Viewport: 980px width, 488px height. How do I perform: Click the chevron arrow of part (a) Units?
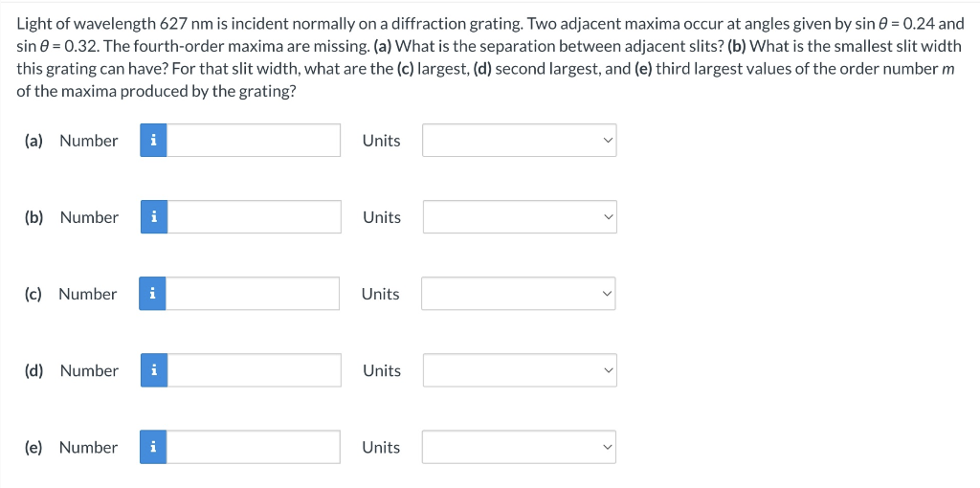click(x=606, y=141)
